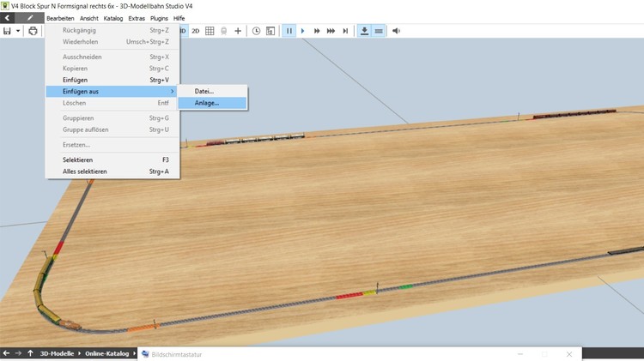Image resolution: width=644 pixels, height=361 pixels.
Task: Expand the Einfügen aus submenu
Action: 112,91
